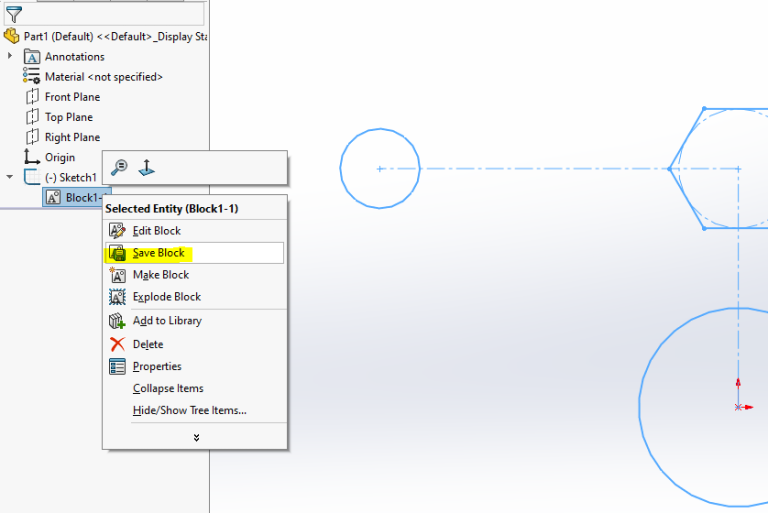768x513 pixels.
Task: Click the Properties list icon
Action: click(x=117, y=366)
